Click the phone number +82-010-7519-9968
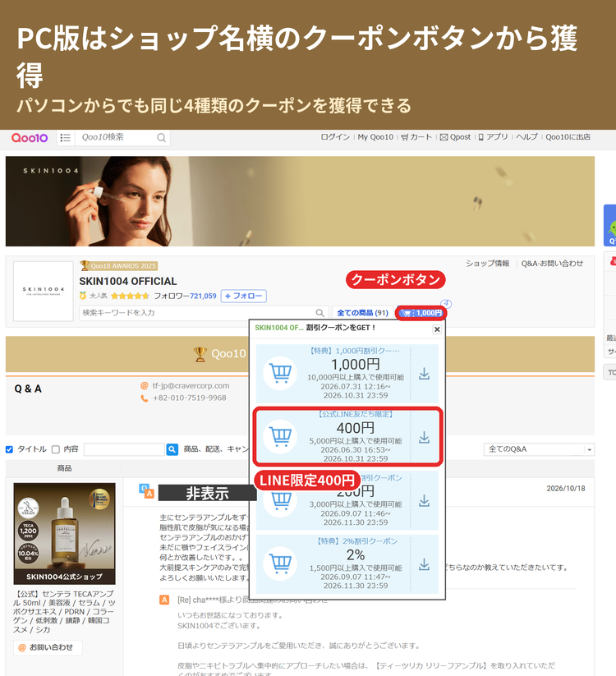 tap(189, 398)
